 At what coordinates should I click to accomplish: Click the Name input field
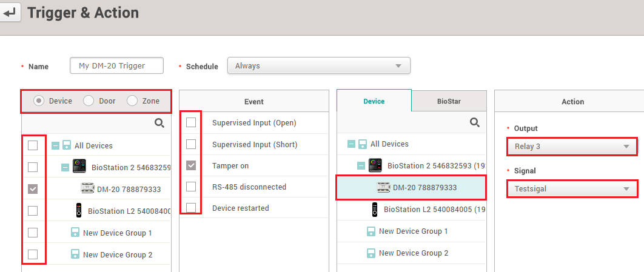116,65
